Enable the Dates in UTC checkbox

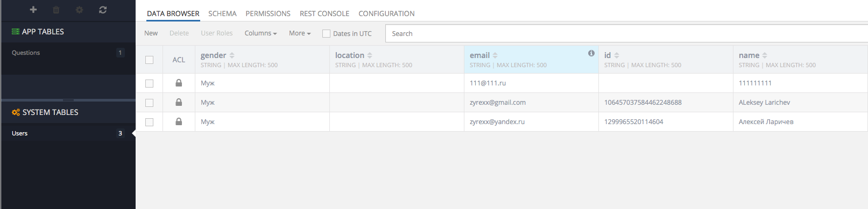point(326,33)
